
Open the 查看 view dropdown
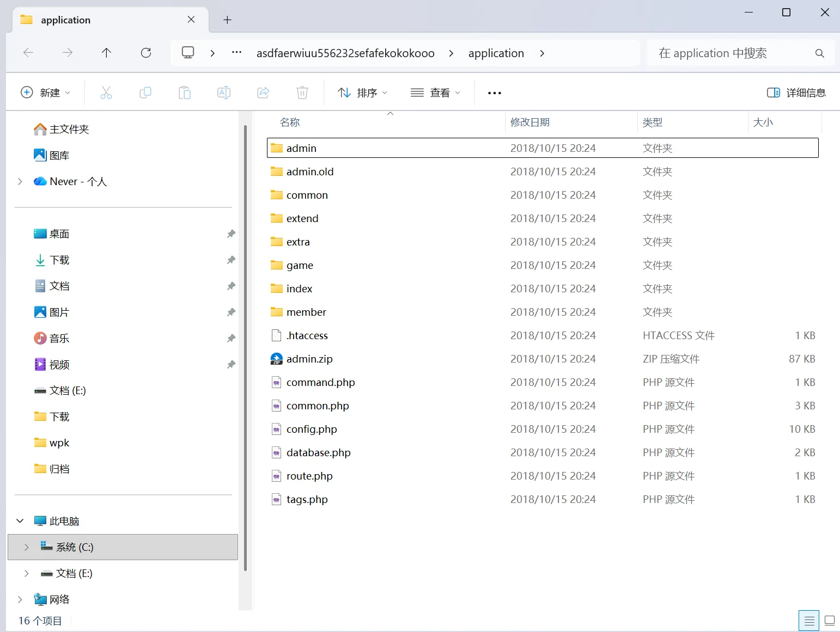click(x=435, y=93)
